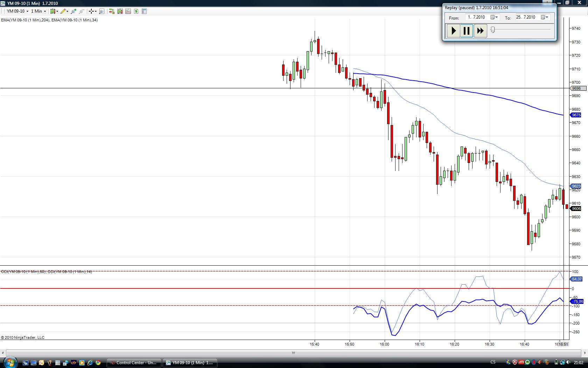Switch to YM 09-10 chart taskbar button
Screen dimensions: 588x368
(190, 363)
